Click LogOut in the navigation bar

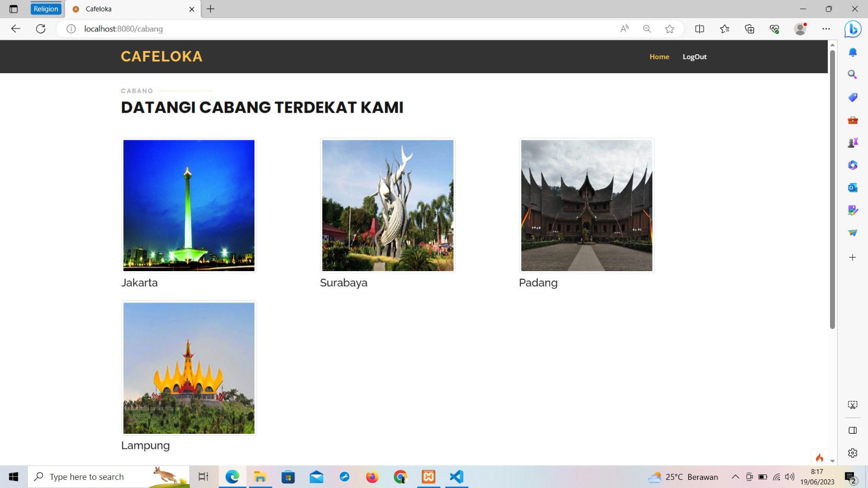pos(694,56)
